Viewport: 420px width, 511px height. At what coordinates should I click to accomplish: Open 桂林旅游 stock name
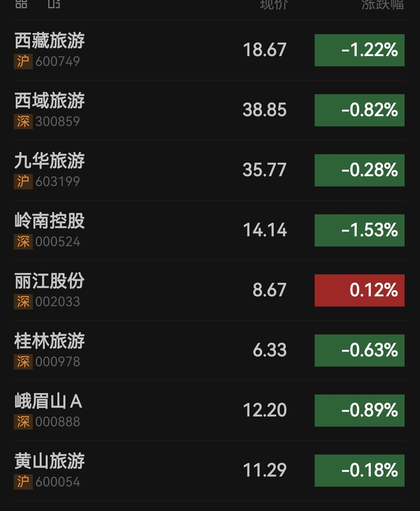pyautogui.click(x=50, y=341)
